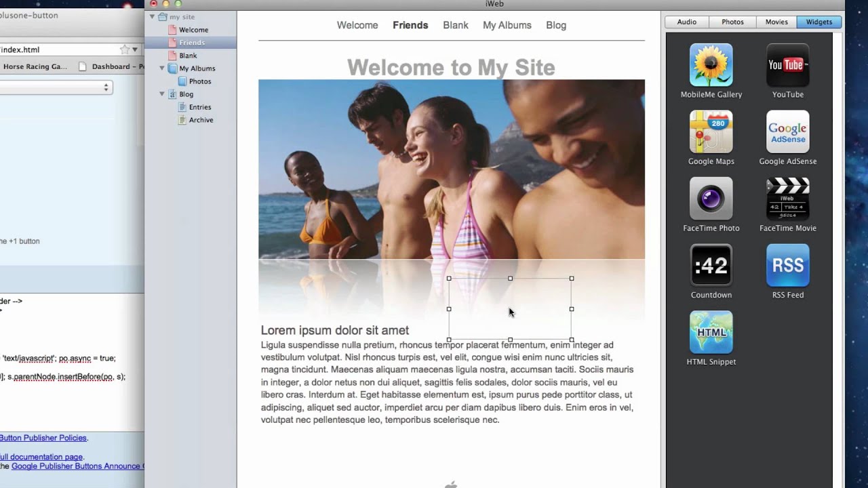Select the Countdown widget icon

click(711, 265)
